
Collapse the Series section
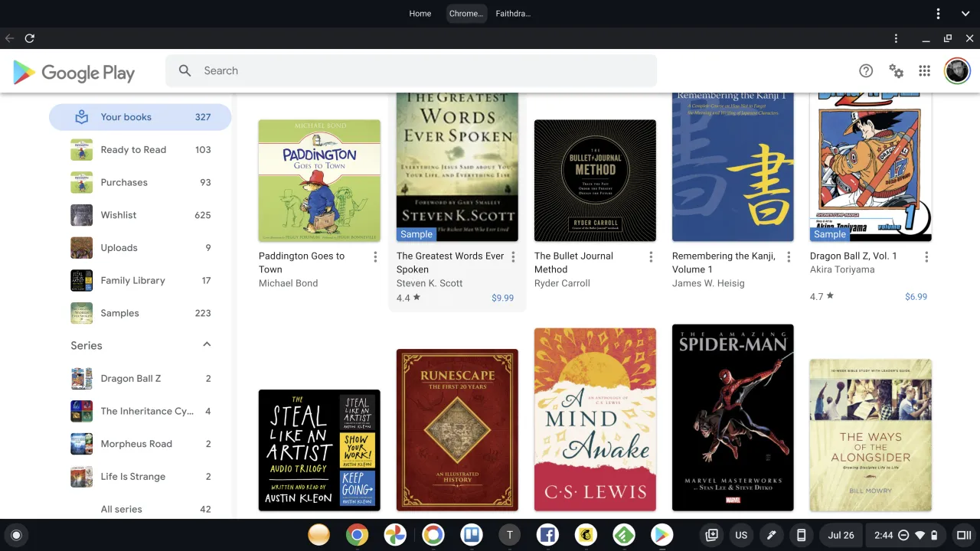[x=206, y=345]
